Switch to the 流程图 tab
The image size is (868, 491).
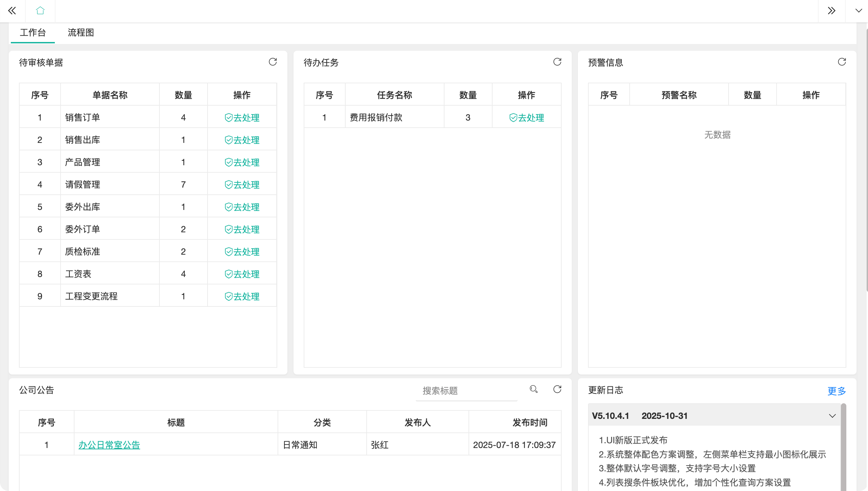pyautogui.click(x=81, y=33)
